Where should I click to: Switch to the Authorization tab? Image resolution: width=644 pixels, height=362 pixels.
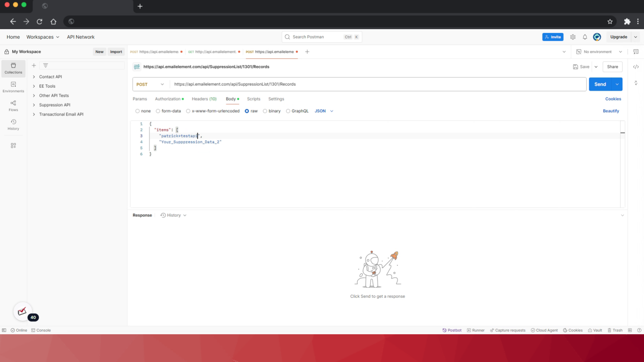(x=169, y=99)
